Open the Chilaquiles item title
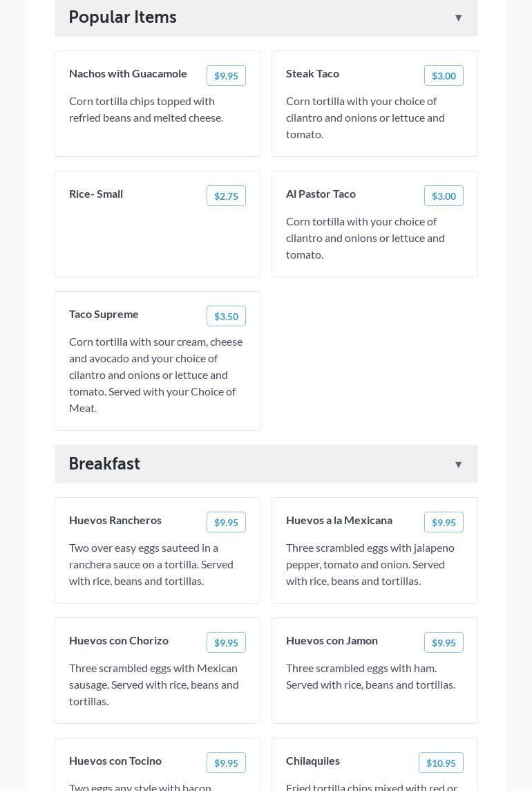Viewport: 532px width, 791px height. click(x=313, y=761)
